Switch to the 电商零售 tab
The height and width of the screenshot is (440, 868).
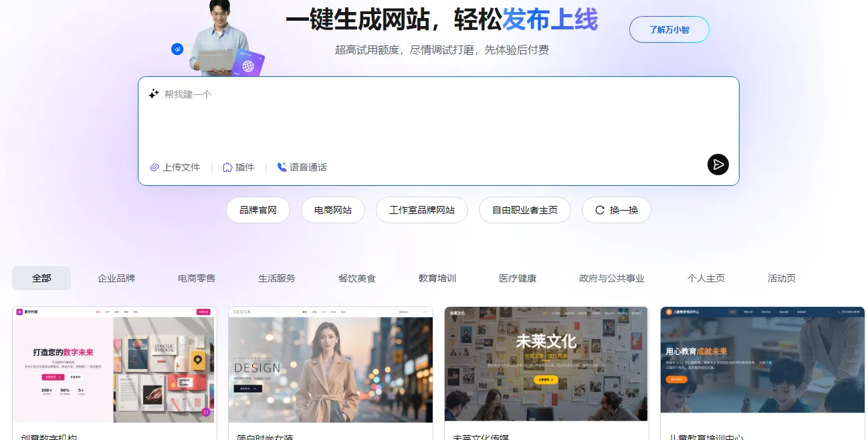pyautogui.click(x=197, y=278)
